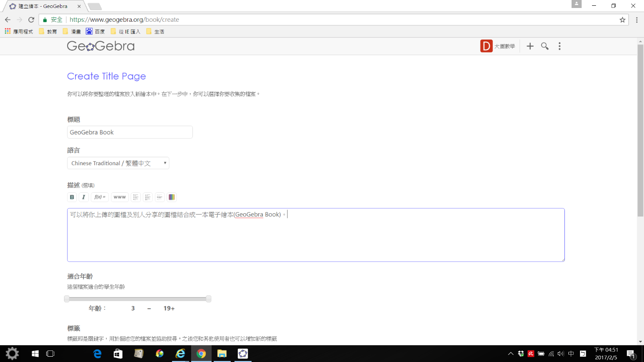
Task: Open the 漫畫 bookmark folder
Action: coord(72,32)
